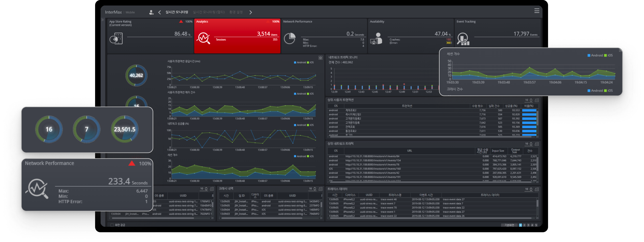Select the events/84 URL row
Screen dimensions: 644x242
tap(432, 156)
